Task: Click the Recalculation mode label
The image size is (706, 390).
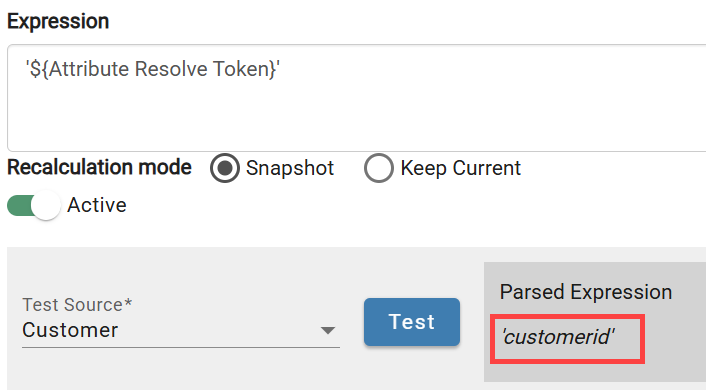Action: [x=100, y=167]
